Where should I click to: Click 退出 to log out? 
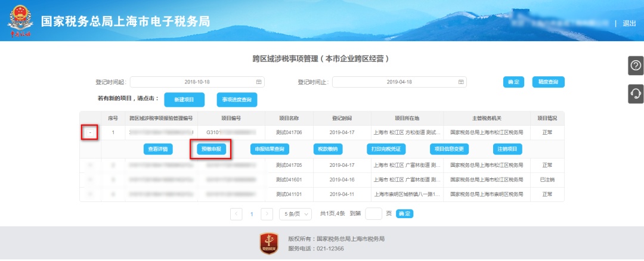[629, 23]
